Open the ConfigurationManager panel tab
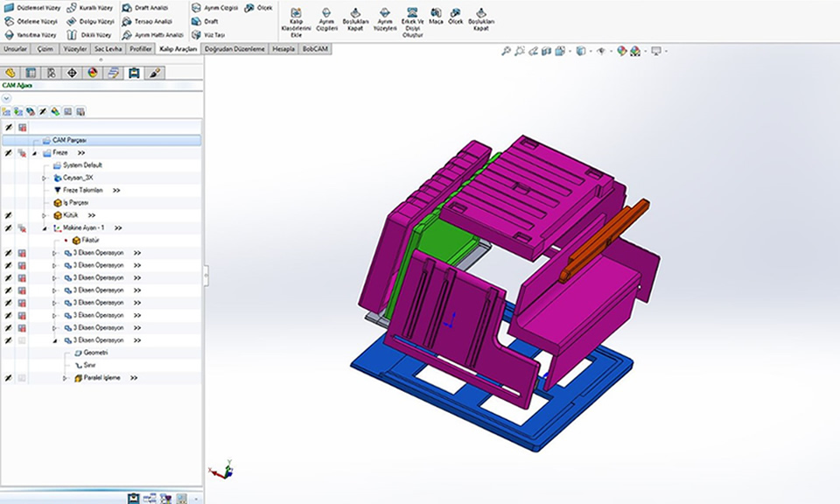The width and height of the screenshot is (840, 504). (x=52, y=73)
